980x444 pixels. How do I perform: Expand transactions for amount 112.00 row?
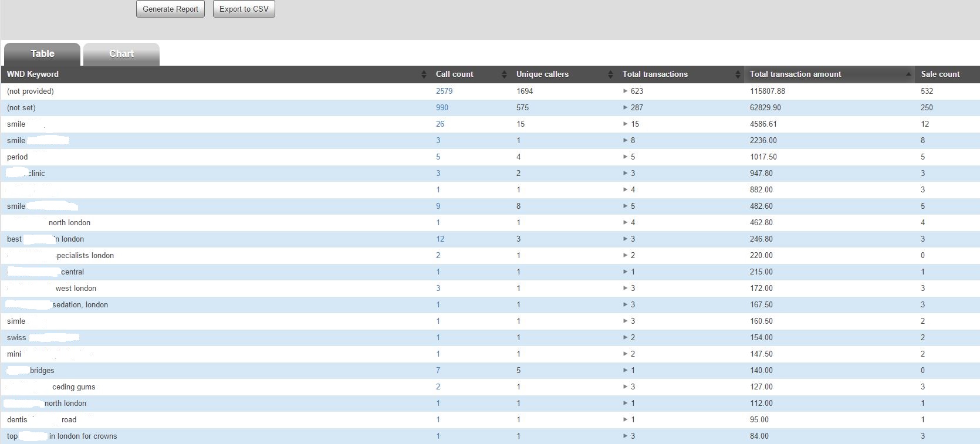pyautogui.click(x=626, y=403)
